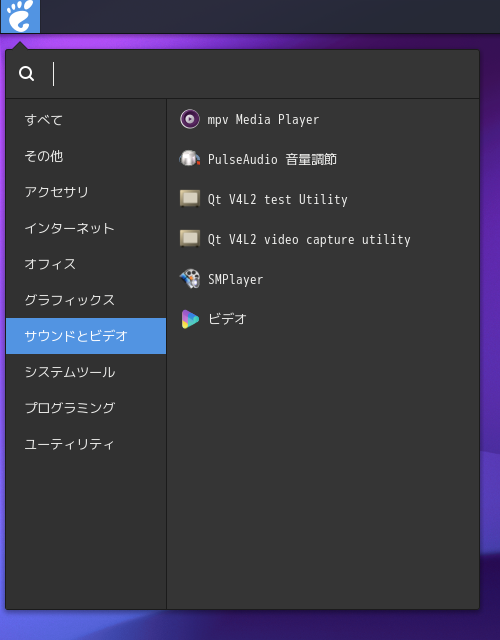Click Qt V4L2 video capture utility text
Viewport: 500px width, 640px height.
[x=309, y=239]
